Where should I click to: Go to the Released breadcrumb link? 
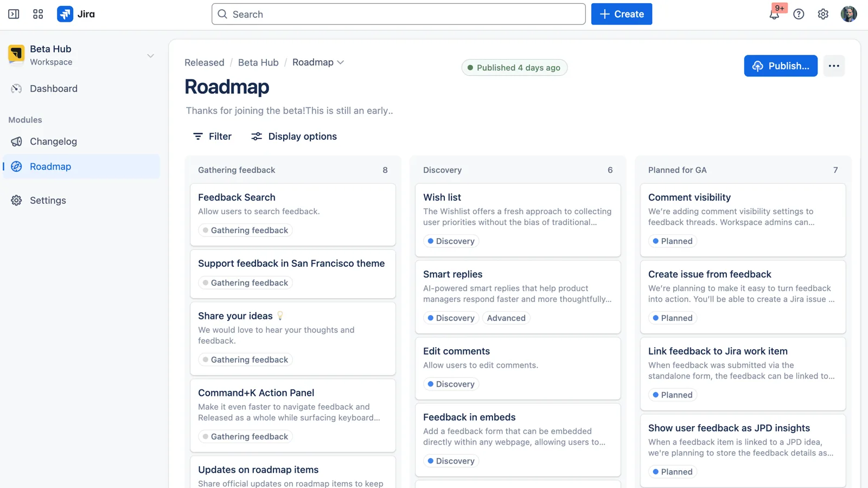tap(205, 62)
